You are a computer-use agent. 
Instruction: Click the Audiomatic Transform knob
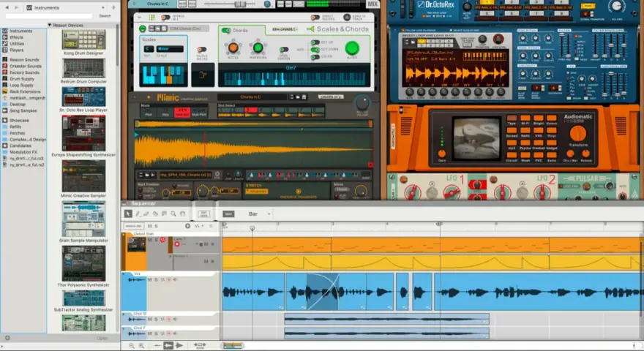pos(578,133)
